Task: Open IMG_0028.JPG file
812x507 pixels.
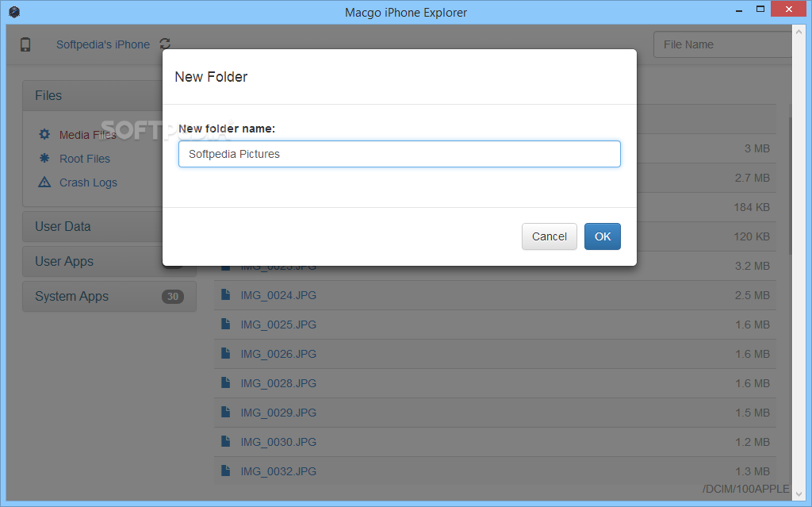Action: tap(278, 383)
